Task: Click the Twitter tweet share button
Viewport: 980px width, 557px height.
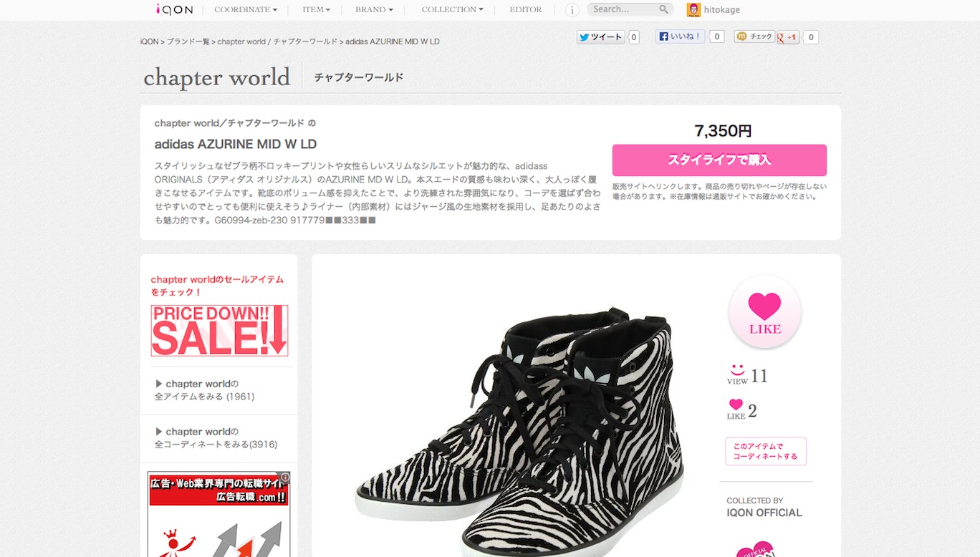Action: (x=600, y=37)
